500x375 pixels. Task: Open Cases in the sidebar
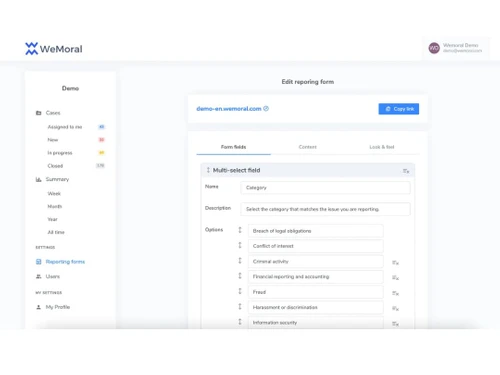tap(53, 113)
